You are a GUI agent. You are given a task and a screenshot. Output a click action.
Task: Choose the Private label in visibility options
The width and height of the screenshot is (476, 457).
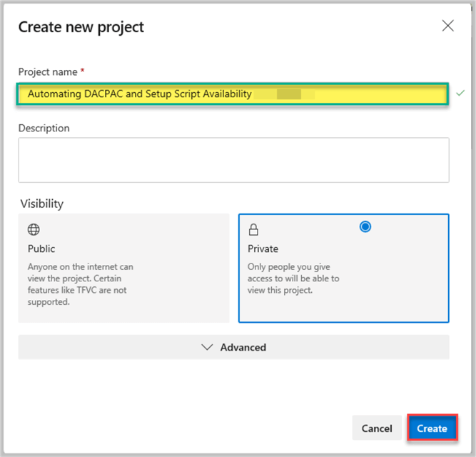tap(261, 248)
